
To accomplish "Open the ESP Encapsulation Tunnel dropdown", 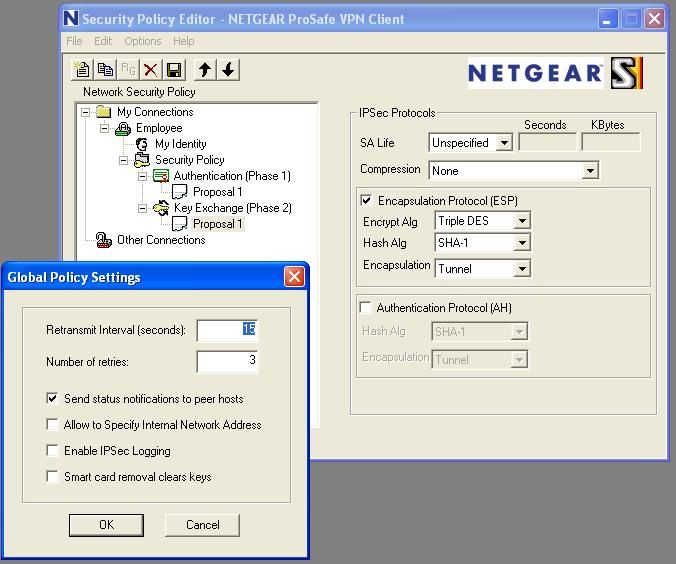I will point(522,269).
